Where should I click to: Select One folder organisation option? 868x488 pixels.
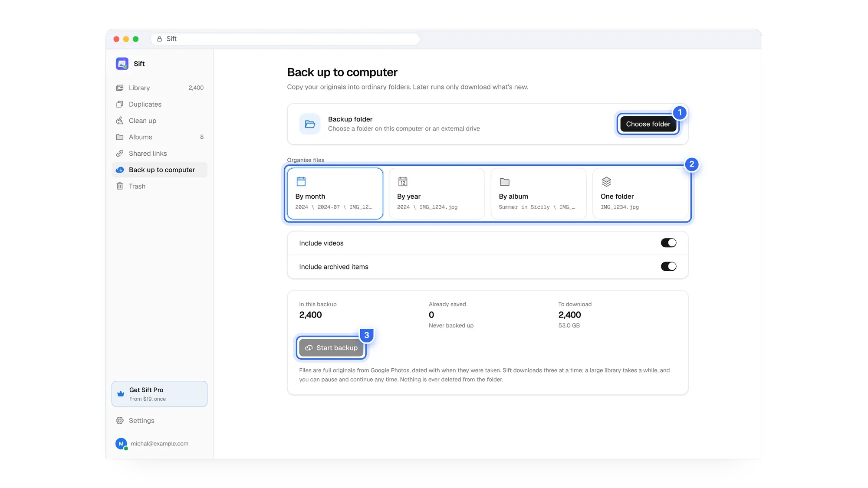pos(640,193)
